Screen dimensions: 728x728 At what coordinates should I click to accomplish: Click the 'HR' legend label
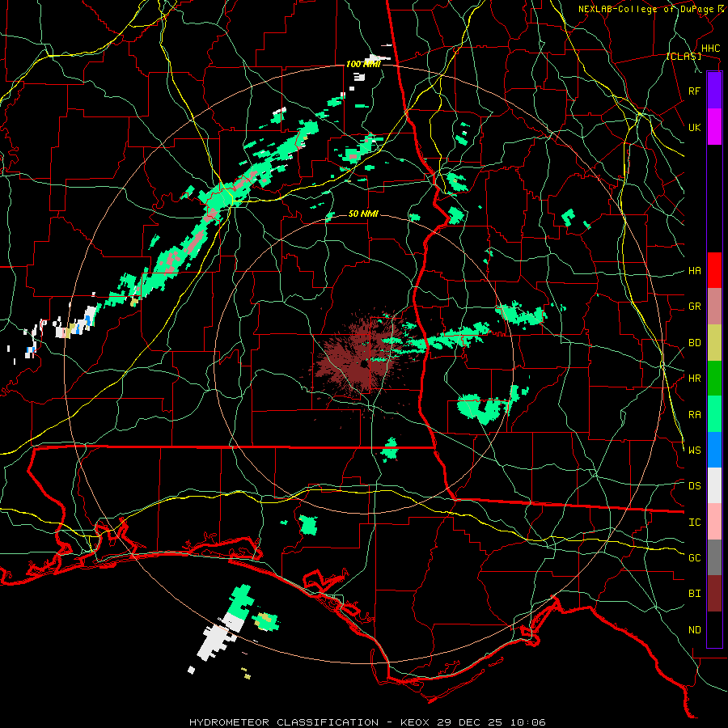click(695, 379)
